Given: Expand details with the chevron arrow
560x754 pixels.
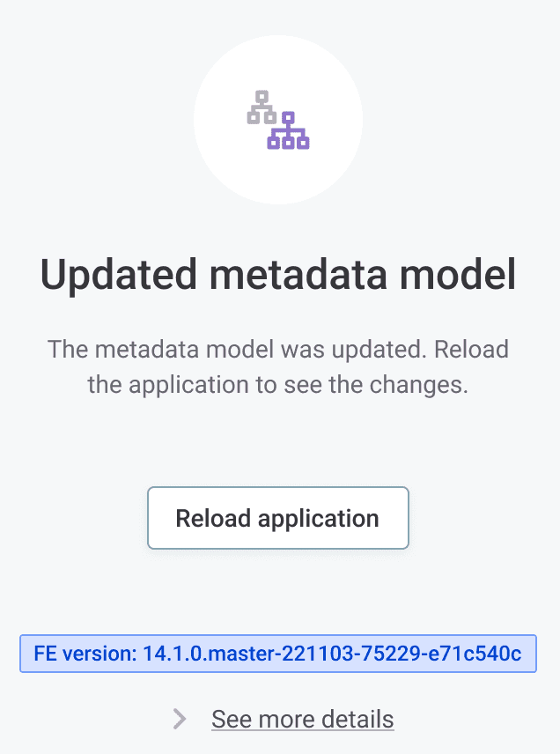Looking at the screenshot, I should pyautogui.click(x=180, y=720).
